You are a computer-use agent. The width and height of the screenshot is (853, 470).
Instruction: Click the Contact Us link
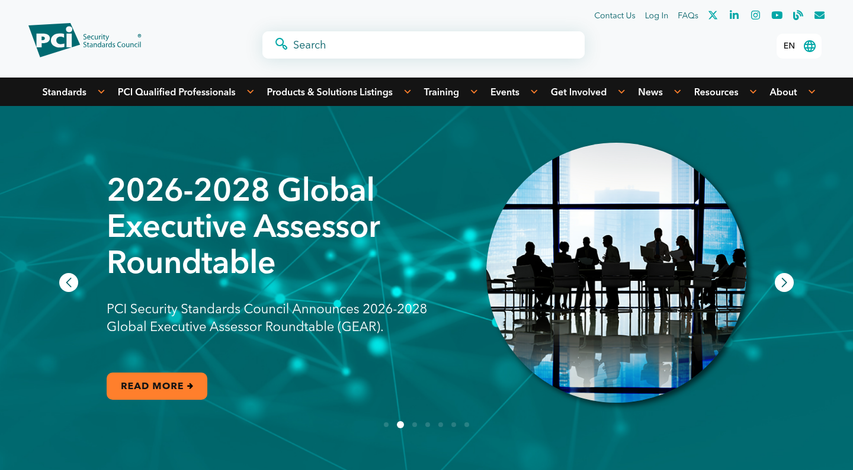click(614, 16)
